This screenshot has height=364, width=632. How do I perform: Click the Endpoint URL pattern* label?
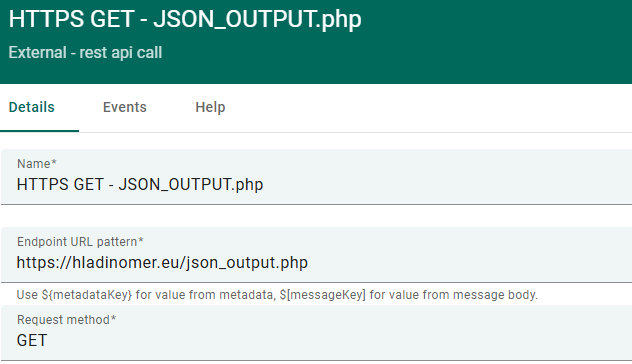click(x=80, y=241)
